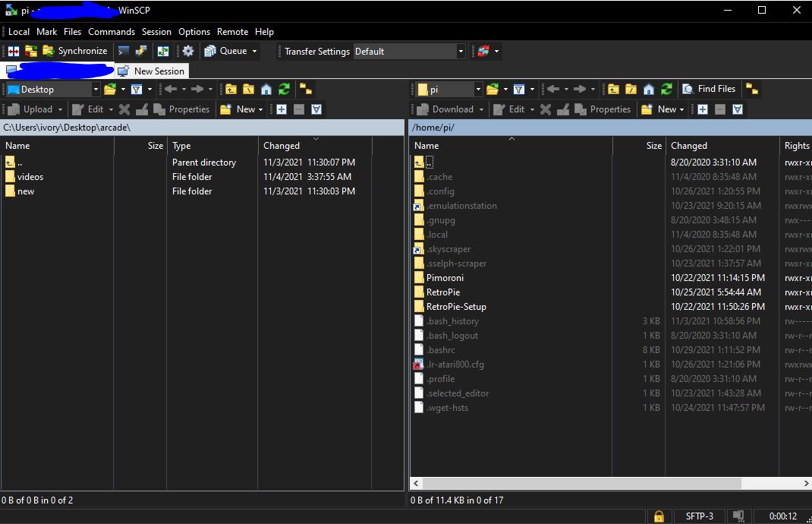Viewport: 812px width, 524px height.
Task: Expand the remote pi directory dropdown
Action: click(478, 90)
